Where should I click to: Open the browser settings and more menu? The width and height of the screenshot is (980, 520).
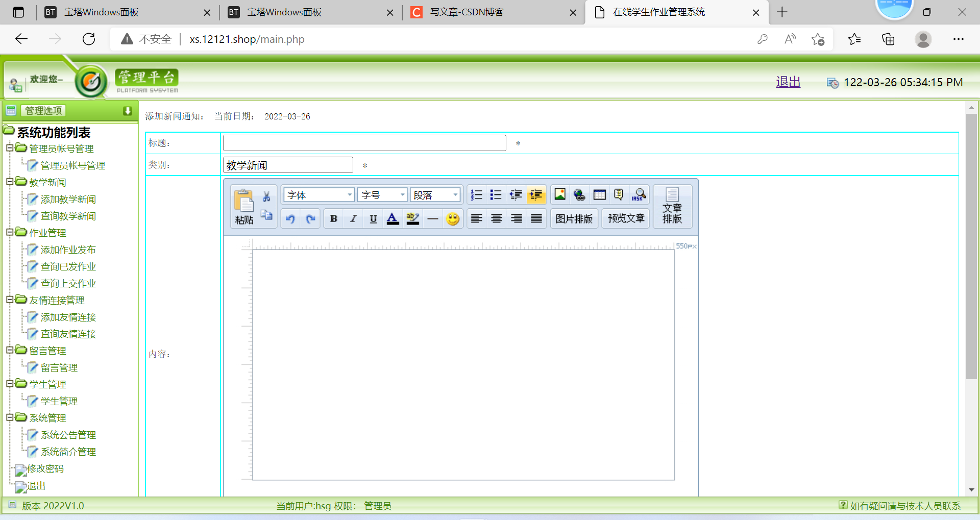[959, 39]
